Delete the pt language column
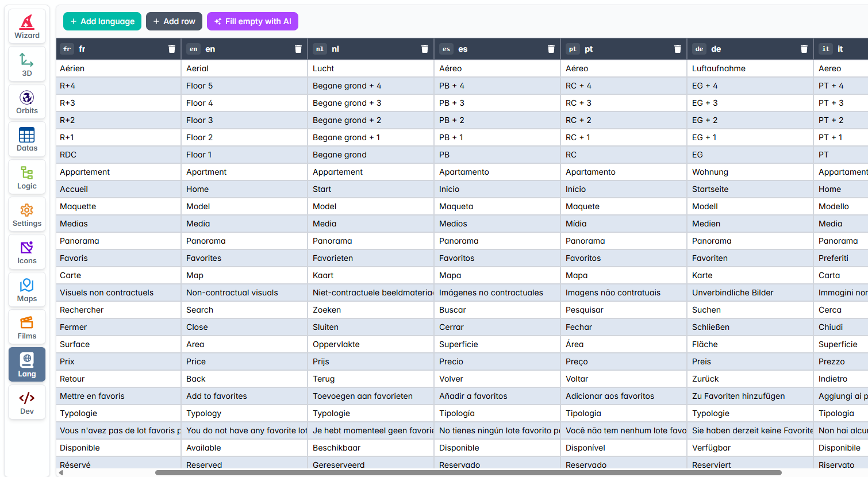868x477 pixels. [677, 49]
